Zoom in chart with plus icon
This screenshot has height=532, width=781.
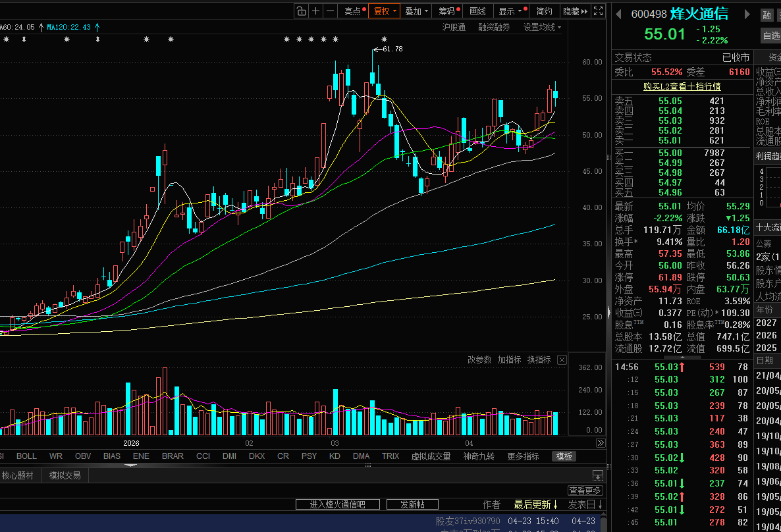pos(315,11)
